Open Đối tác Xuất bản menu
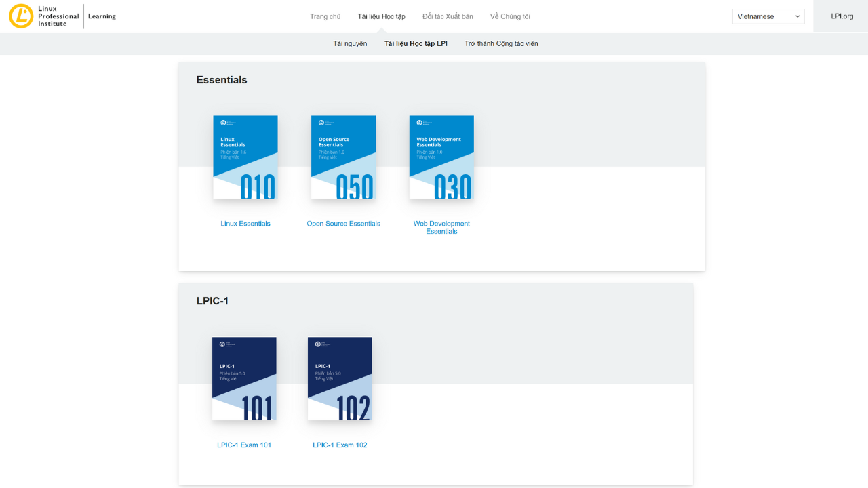868x488 pixels. click(x=448, y=16)
